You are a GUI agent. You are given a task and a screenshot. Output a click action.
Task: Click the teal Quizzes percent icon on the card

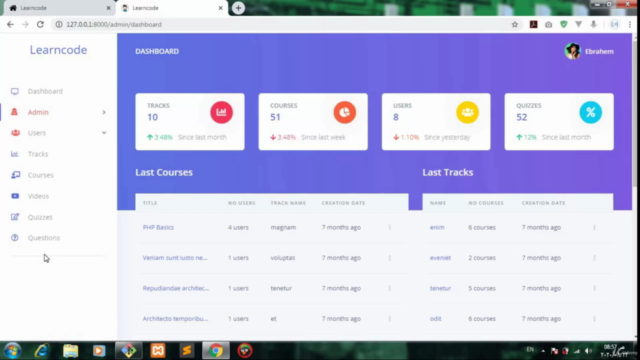coord(591,112)
